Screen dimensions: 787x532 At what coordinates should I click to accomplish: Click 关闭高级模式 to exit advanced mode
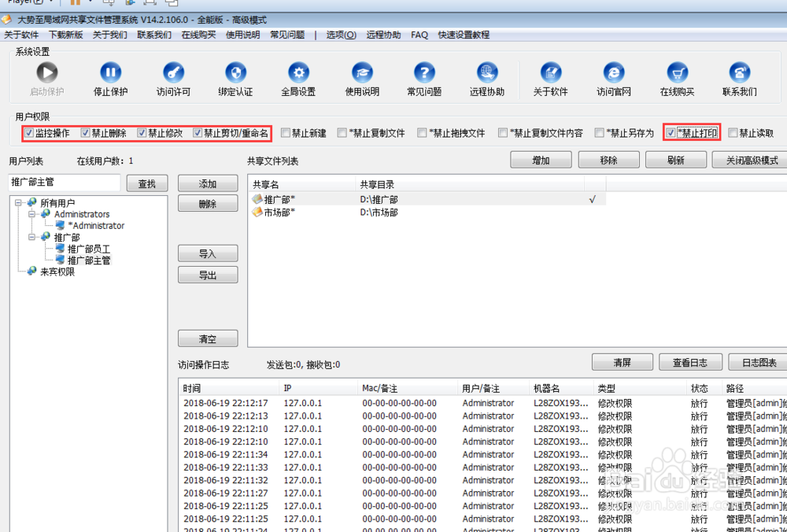[x=748, y=159]
